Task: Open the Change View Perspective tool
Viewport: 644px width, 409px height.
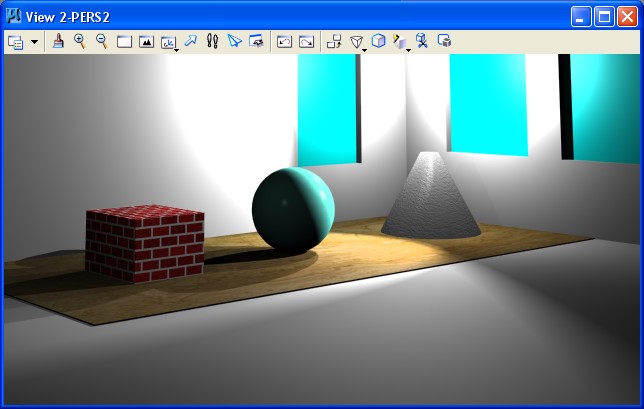Action: point(356,42)
